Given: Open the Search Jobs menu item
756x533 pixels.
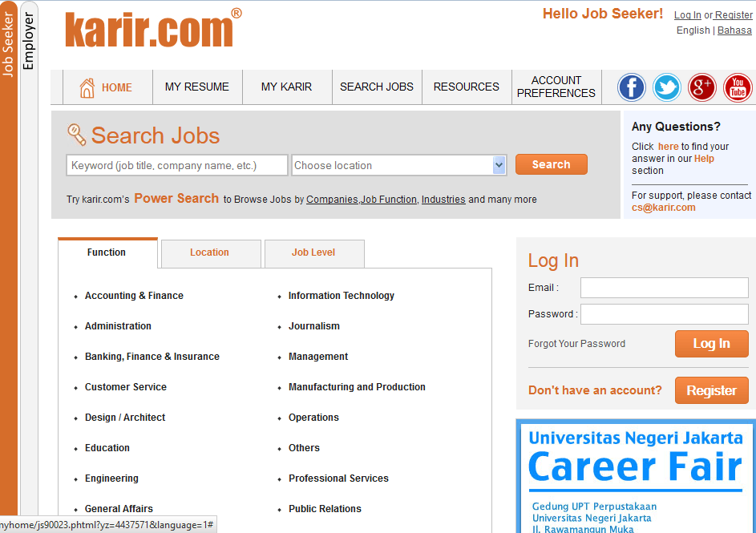Looking at the screenshot, I should [x=377, y=87].
